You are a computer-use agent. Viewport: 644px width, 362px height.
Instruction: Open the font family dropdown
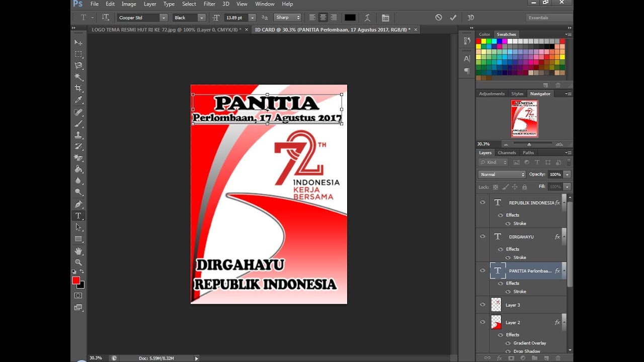pos(164,18)
